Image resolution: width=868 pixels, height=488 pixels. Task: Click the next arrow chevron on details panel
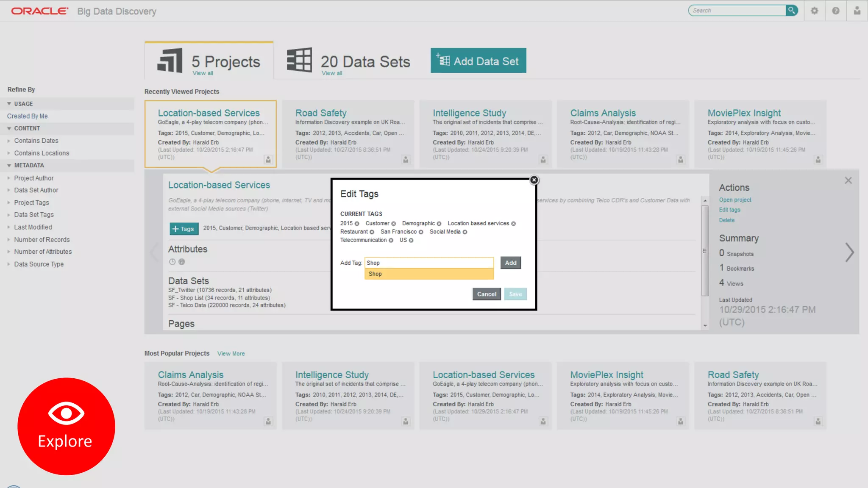[849, 252]
